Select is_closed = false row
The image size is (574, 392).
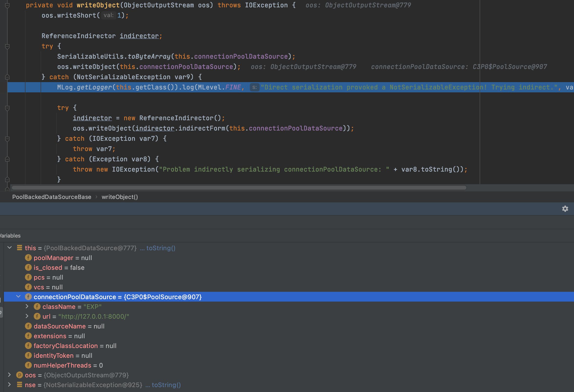click(x=289, y=268)
